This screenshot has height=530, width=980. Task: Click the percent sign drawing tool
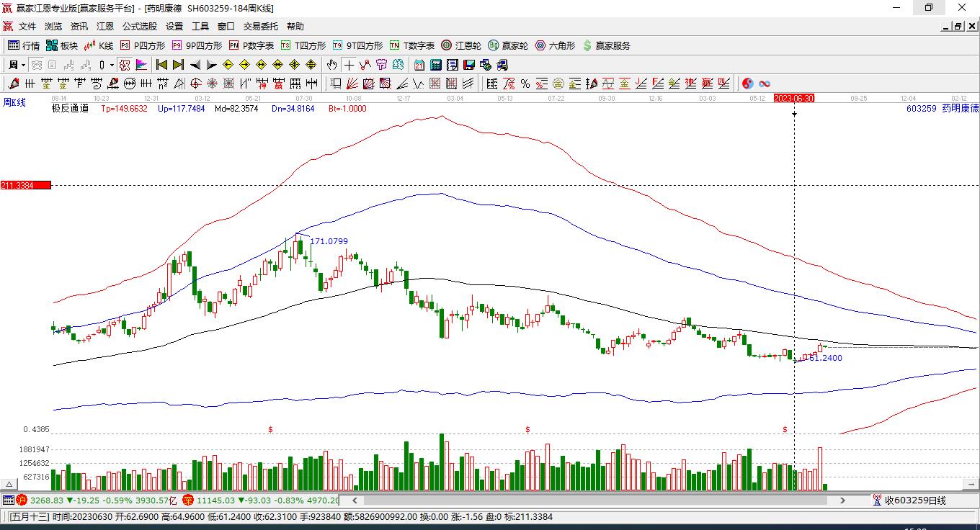[525, 84]
